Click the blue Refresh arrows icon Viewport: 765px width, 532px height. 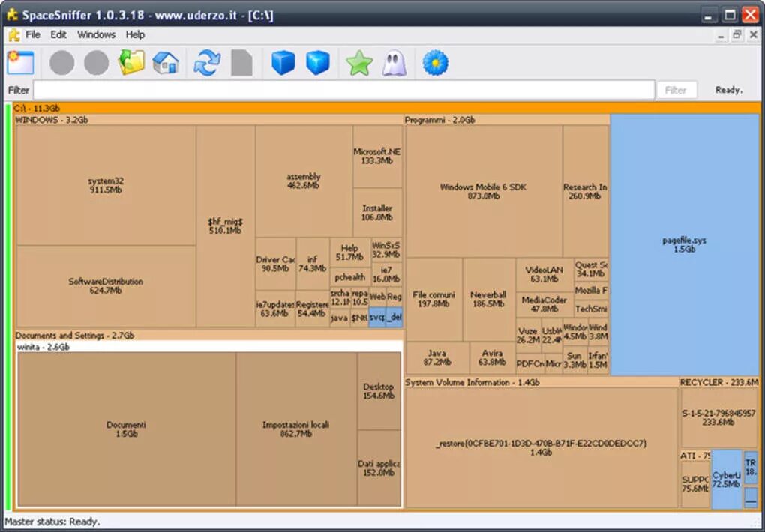coord(207,63)
